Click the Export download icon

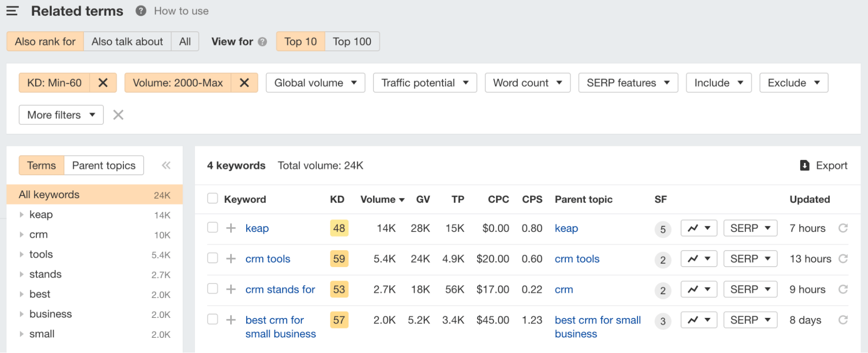point(805,165)
